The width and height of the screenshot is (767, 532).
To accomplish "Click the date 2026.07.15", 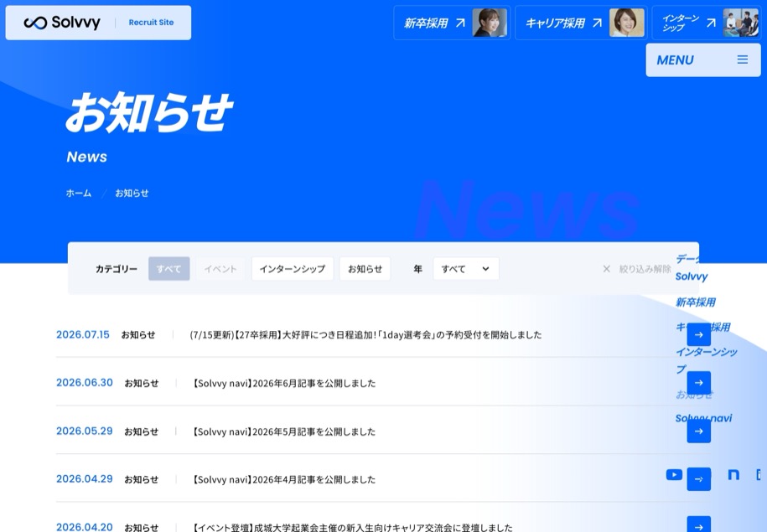I will point(83,334).
